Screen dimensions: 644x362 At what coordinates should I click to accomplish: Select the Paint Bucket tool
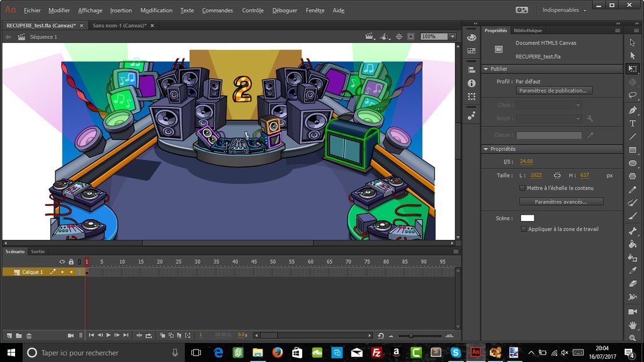click(x=633, y=244)
